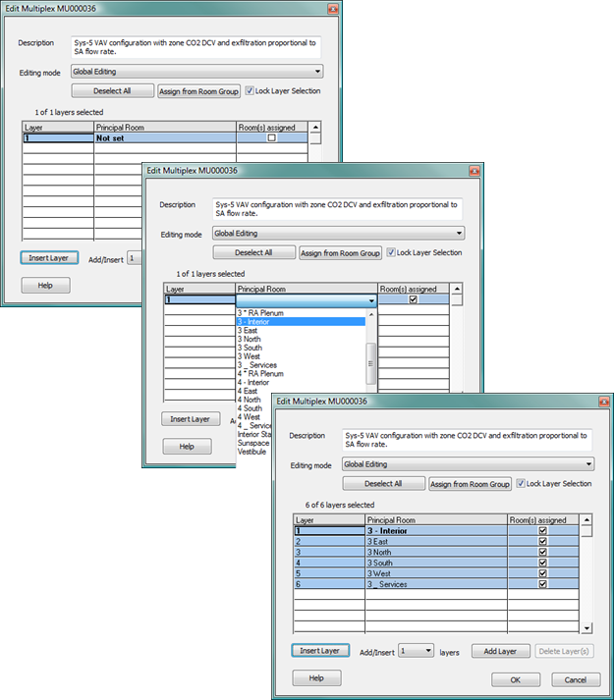Close the front-most Edit Multiplex dialog
This screenshot has height=700, width=614.
tap(601, 401)
